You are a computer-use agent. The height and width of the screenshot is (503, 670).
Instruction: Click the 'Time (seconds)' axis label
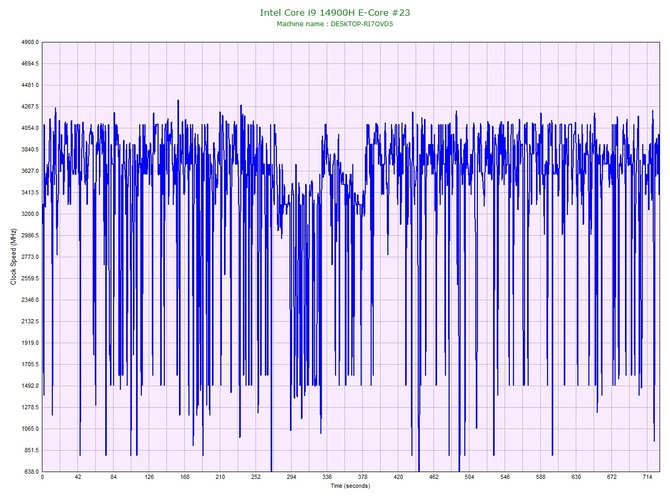pos(350,486)
